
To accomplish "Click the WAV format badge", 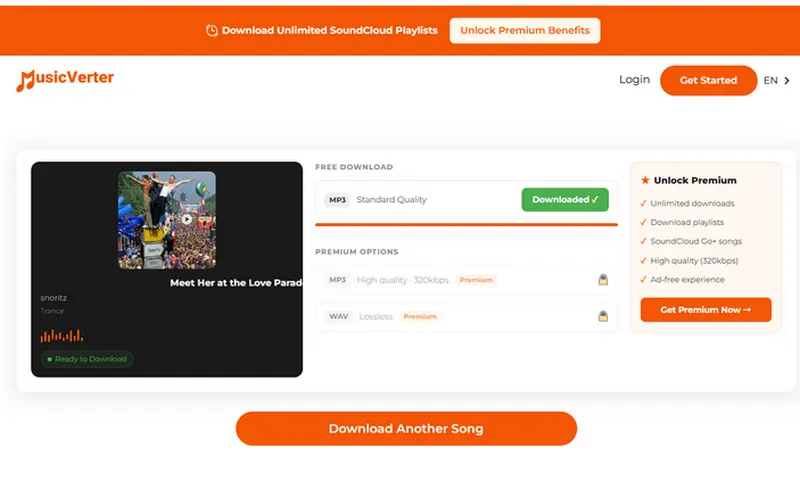I will (x=339, y=316).
